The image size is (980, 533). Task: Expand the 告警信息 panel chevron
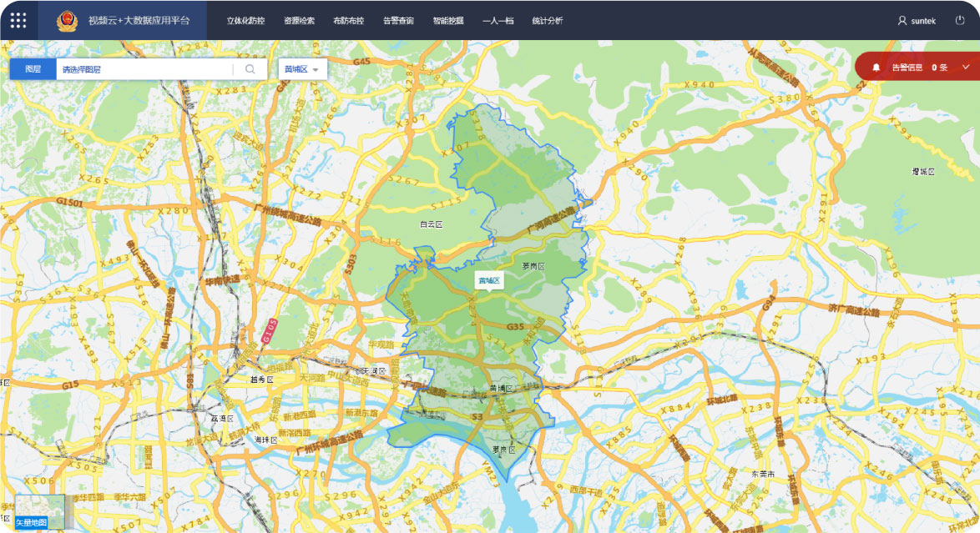point(966,67)
